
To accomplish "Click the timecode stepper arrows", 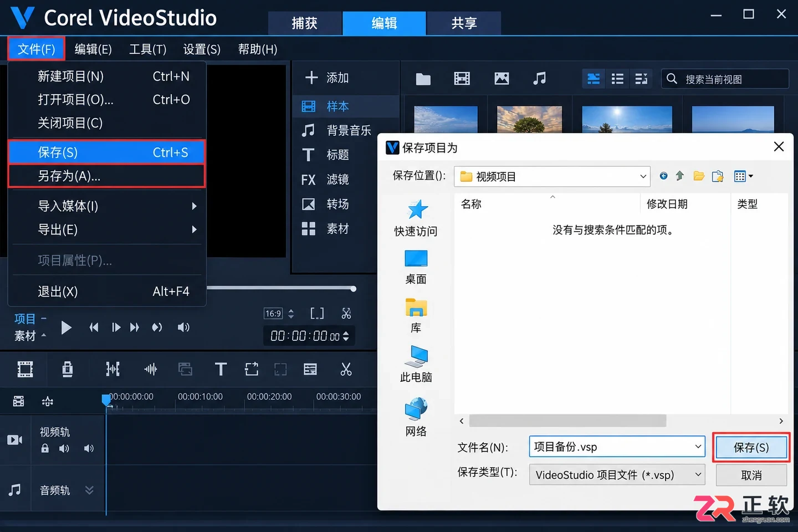I will click(x=346, y=336).
